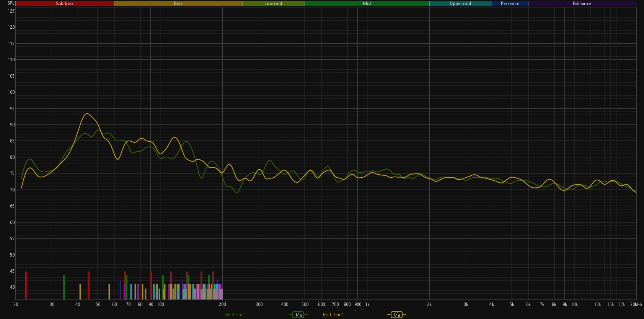Click the Presence band label
The height and width of the screenshot is (319, 644).
510,3
